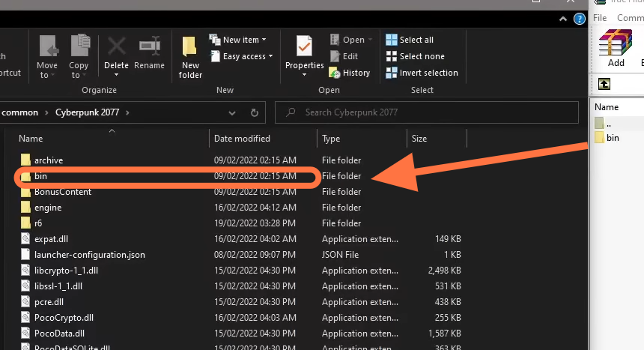Select launcher-configuration.json file

(90, 255)
